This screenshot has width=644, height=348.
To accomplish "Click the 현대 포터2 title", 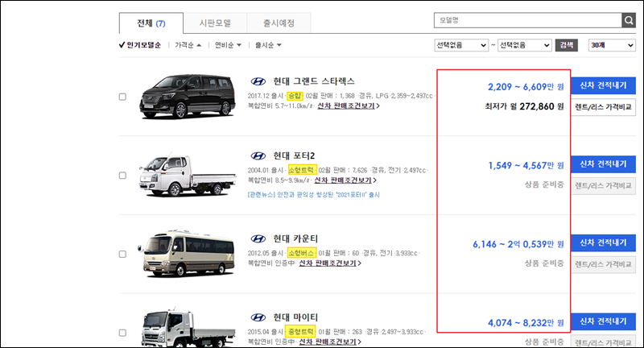I will 294,155.
